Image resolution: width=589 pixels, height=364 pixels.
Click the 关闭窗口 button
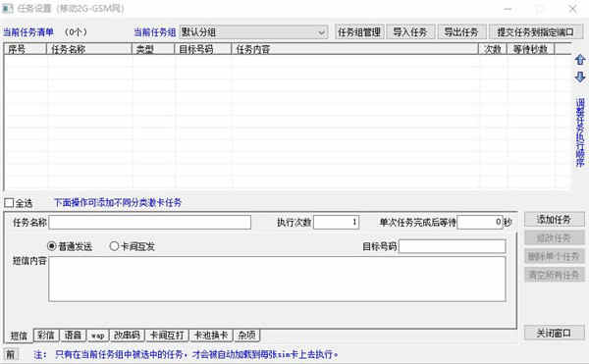pos(554,333)
